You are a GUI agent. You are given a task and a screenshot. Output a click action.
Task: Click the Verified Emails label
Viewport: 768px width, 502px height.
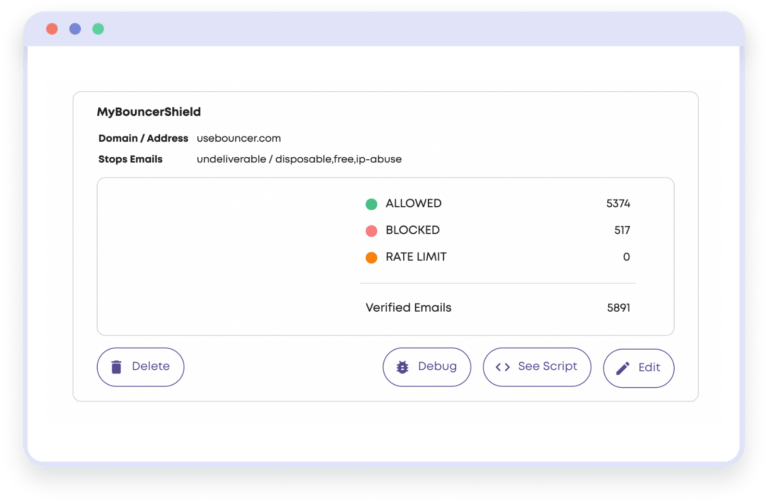coord(408,308)
